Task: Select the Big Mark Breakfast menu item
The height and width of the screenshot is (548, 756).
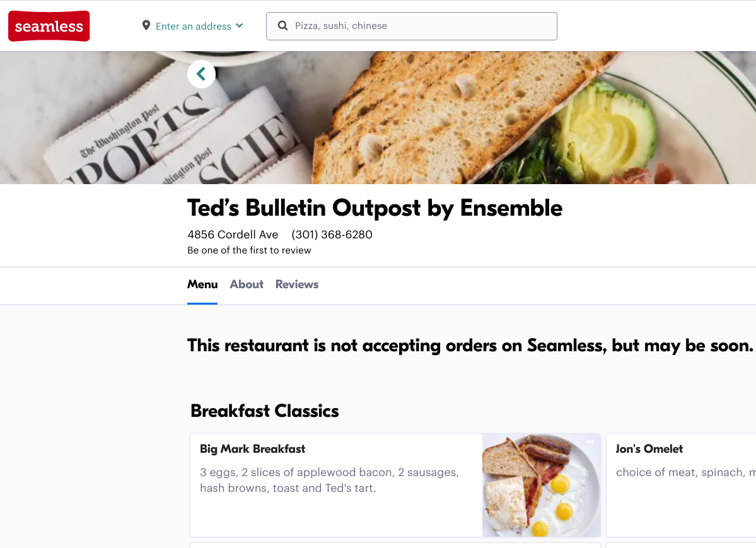Action: point(334,485)
